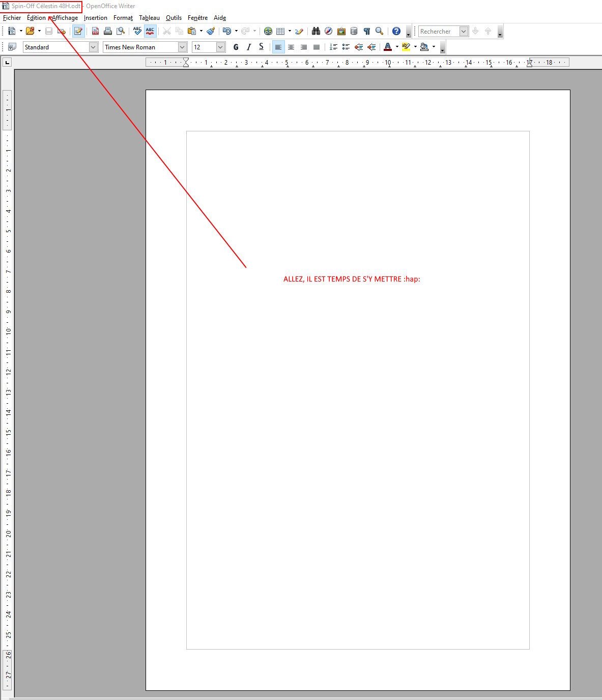Open the Insertion menu
Screen dimensions: 602x700
pyautogui.click(x=96, y=18)
